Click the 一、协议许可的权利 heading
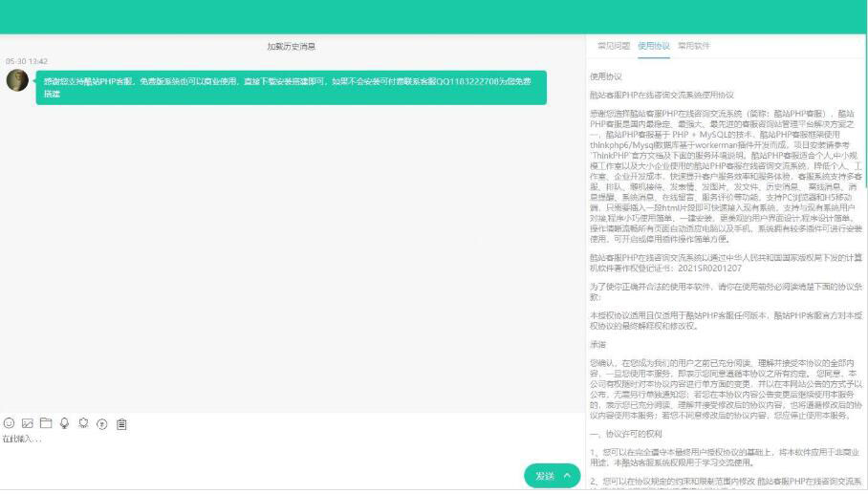 pos(625,434)
